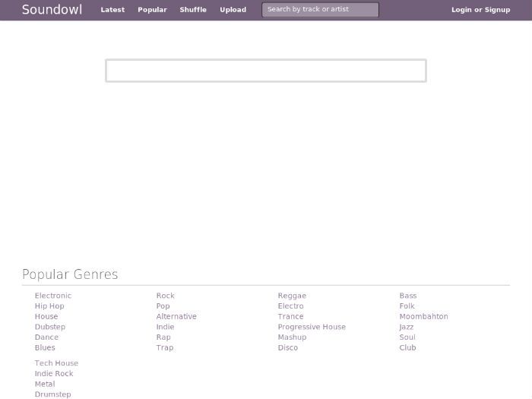532x399 pixels.
Task: Open the Drumstep genre
Action: 53,394
